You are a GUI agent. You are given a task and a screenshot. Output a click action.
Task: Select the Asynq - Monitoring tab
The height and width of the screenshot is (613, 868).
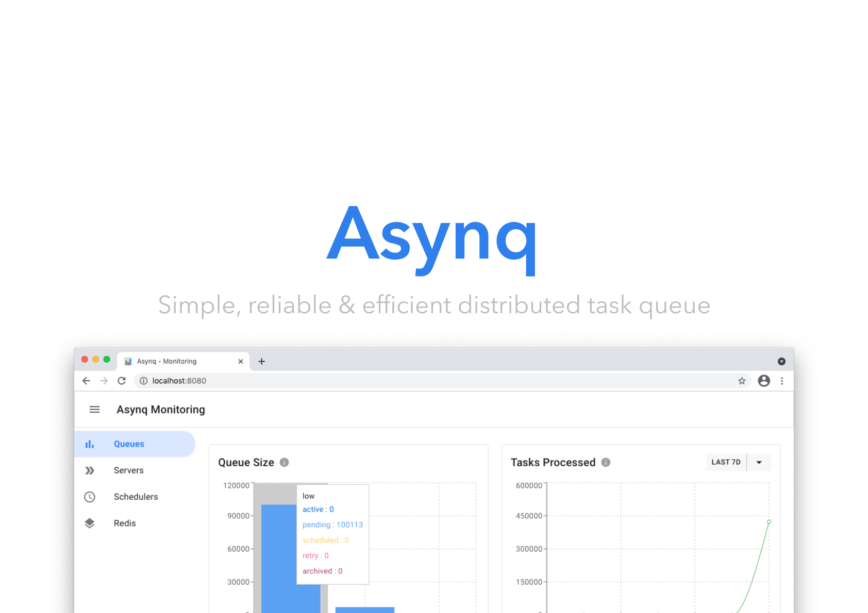(x=183, y=362)
